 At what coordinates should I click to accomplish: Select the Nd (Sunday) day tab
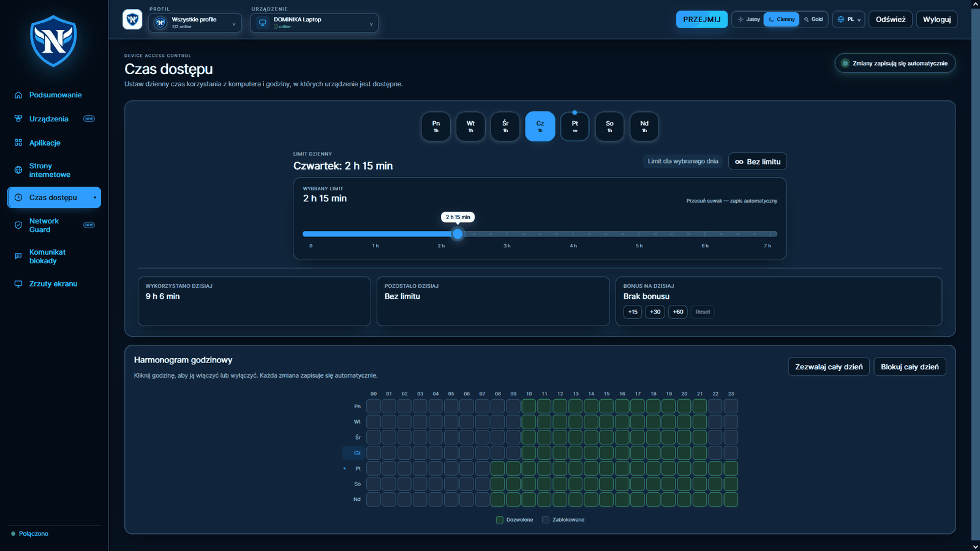644,126
